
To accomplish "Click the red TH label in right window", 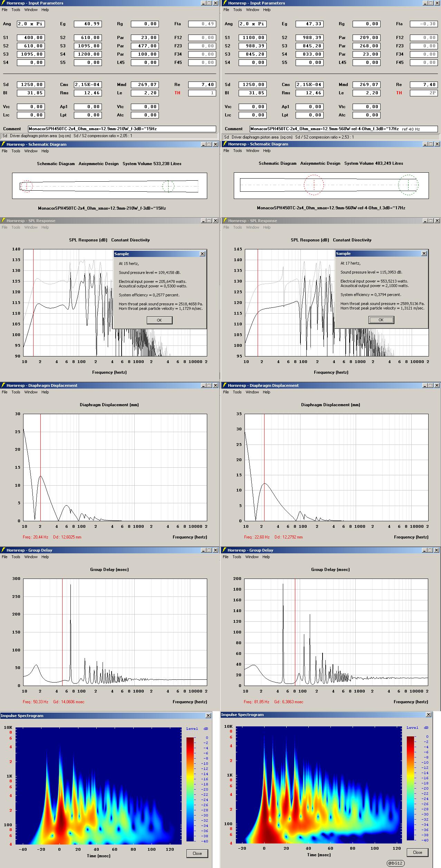I will point(399,93).
